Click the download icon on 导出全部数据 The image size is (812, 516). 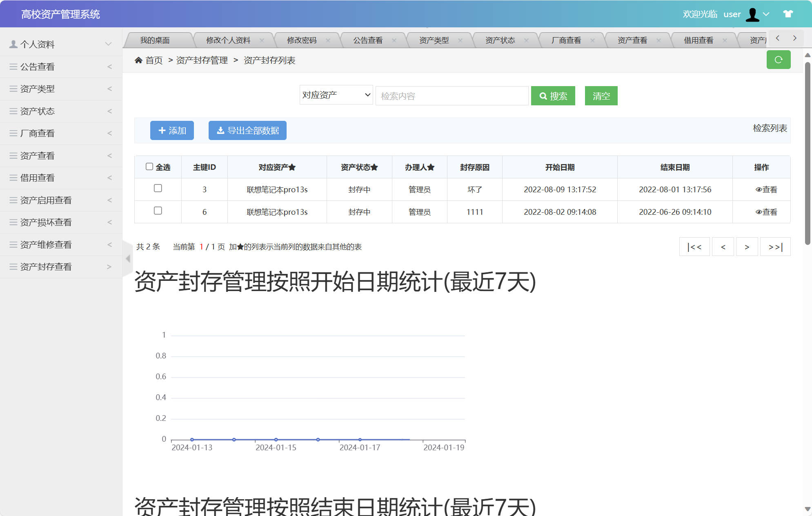point(219,131)
